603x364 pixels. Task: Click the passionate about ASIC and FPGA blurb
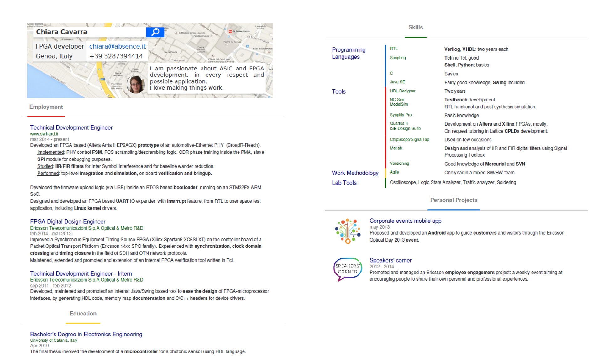tap(207, 78)
